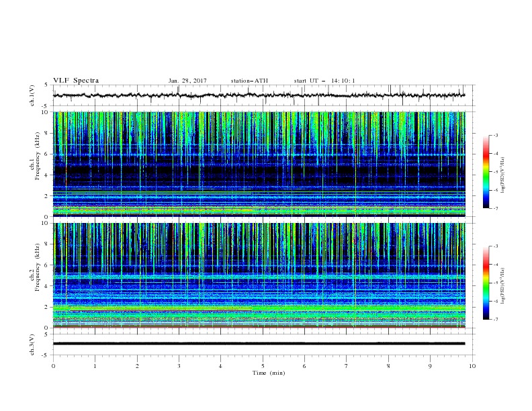Click inside the ch.2 spectrogram panel
Screen dimensions: 532x411
tap(259, 275)
